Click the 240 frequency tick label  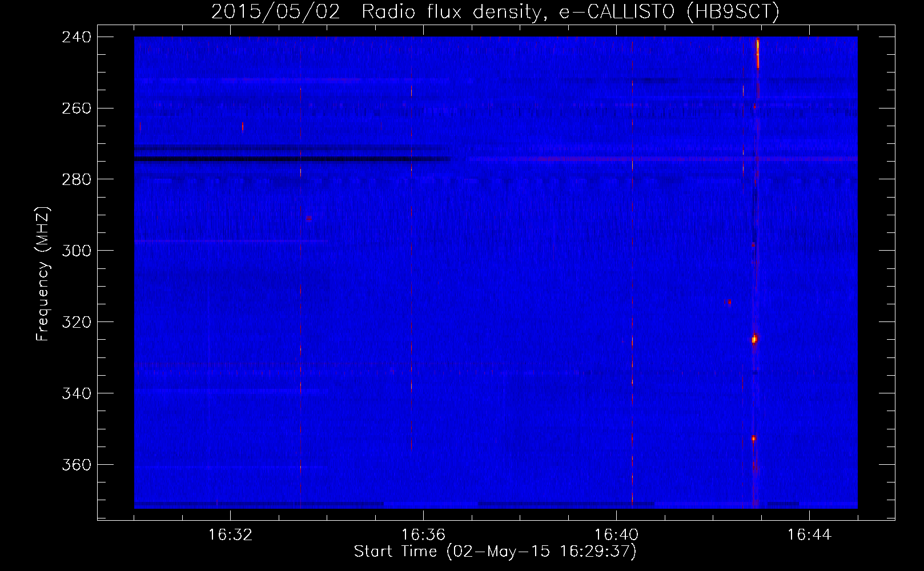pos(76,37)
